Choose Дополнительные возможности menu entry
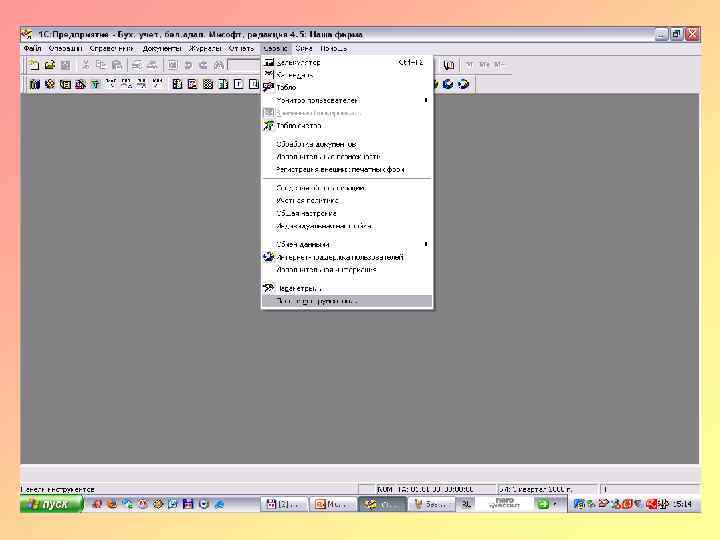Image resolution: width=720 pixels, height=540 pixels. pyautogui.click(x=347, y=157)
